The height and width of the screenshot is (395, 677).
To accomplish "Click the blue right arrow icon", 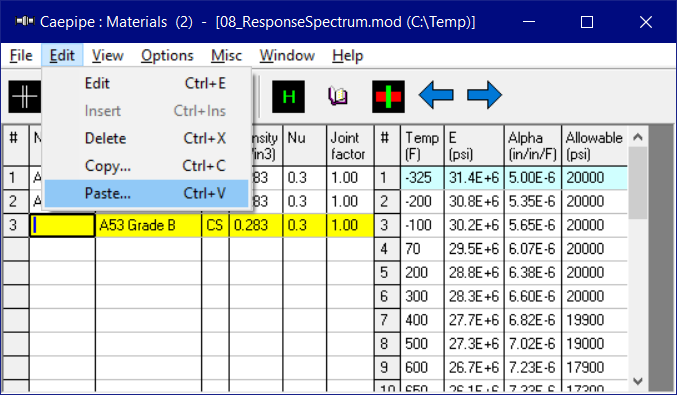I will pyautogui.click(x=484, y=95).
